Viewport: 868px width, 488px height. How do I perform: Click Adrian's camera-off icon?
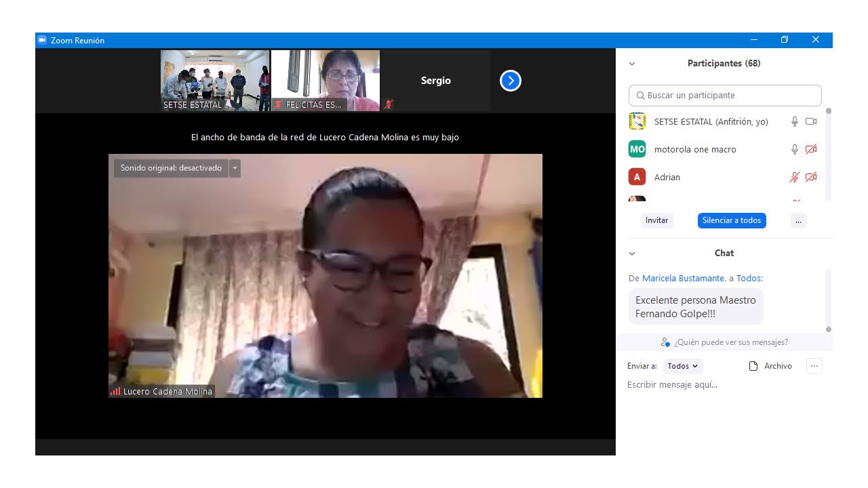click(x=810, y=177)
